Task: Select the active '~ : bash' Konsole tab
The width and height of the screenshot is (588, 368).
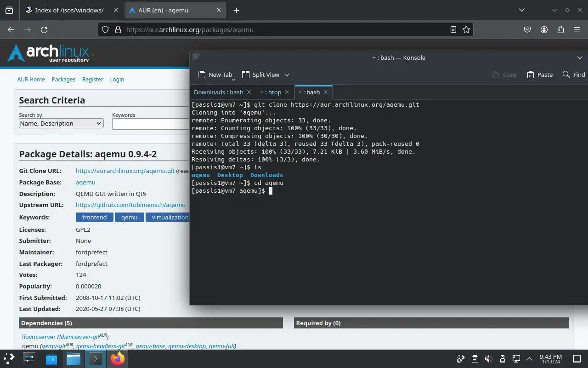Action: point(309,92)
